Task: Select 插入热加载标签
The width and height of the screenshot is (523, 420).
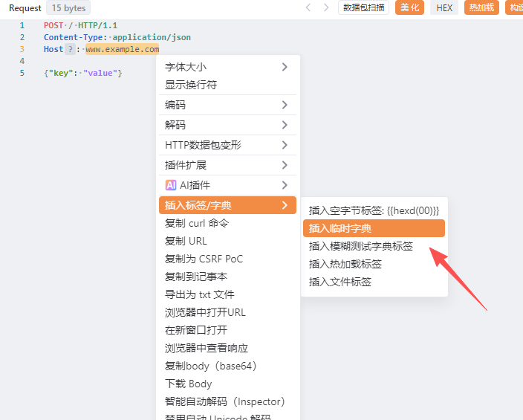Action: coord(374,264)
